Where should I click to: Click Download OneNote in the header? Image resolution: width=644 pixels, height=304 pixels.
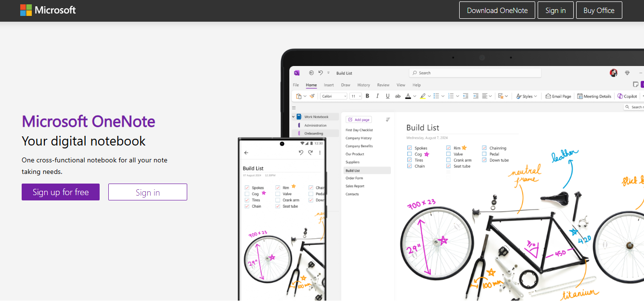(497, 10)
